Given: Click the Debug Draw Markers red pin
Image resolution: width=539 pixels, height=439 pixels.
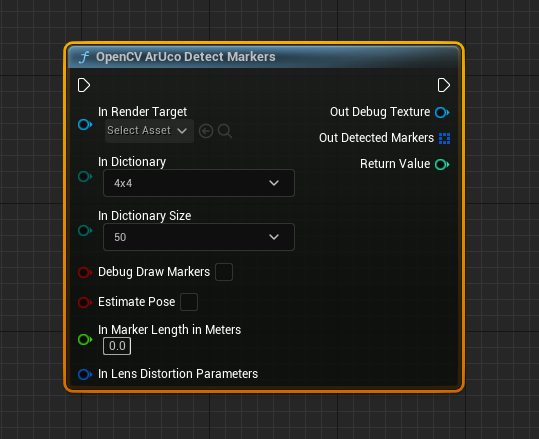Looking at the screenshot, I should 85,272.
